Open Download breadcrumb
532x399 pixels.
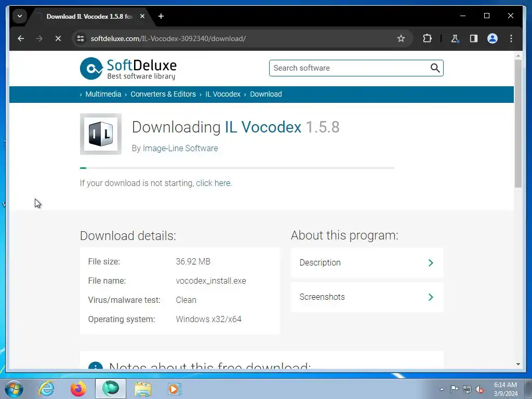266,95
